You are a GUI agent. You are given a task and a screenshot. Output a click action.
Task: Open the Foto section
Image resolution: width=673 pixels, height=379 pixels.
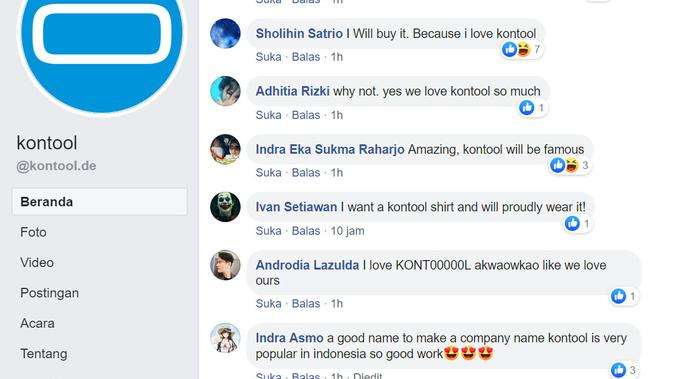pos(33,232)
